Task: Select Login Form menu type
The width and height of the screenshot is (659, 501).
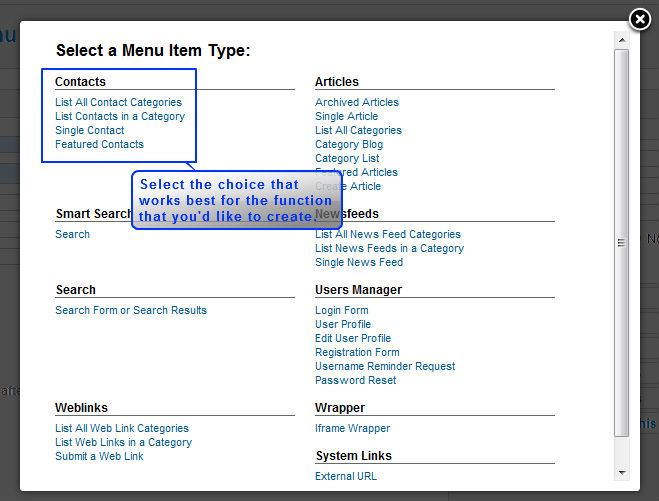Action: pos(341,310)
